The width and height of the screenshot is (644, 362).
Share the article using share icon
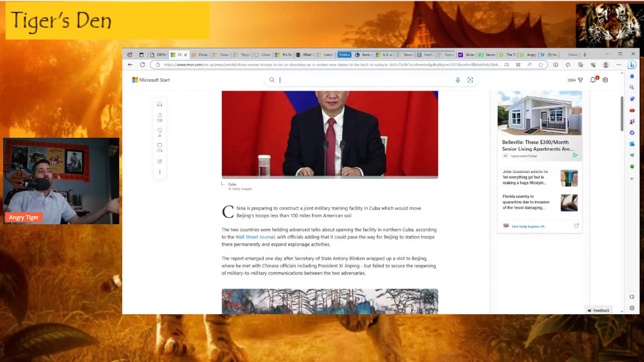159,161
